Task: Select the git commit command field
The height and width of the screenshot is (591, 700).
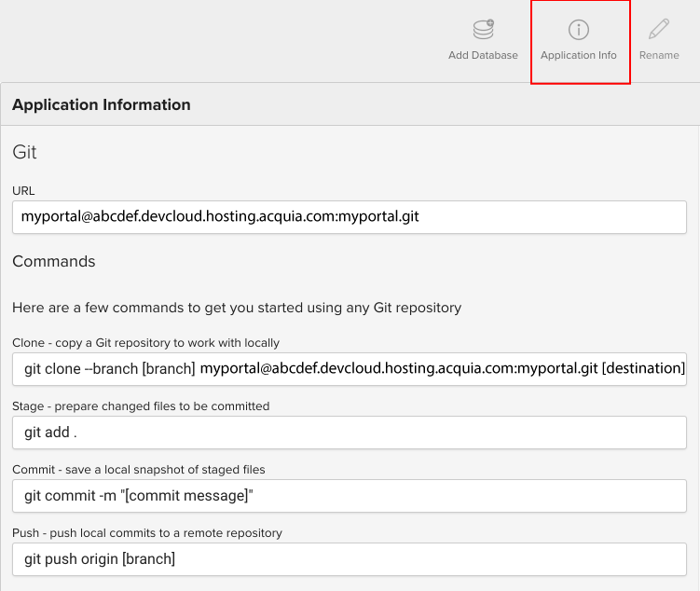Action: click(350, 496)
